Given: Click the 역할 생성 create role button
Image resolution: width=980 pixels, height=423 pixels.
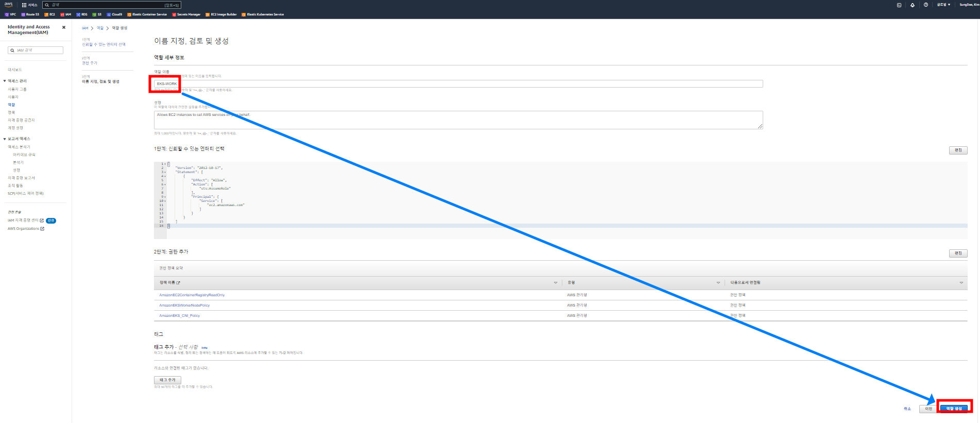Looking at the screenshot, I should 954,409.
